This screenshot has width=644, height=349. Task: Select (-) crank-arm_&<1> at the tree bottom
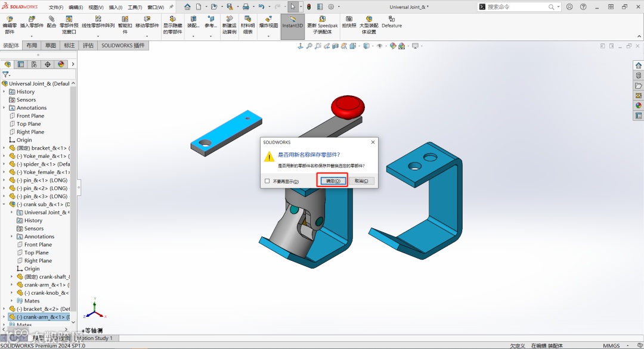[x=39, y=317]
